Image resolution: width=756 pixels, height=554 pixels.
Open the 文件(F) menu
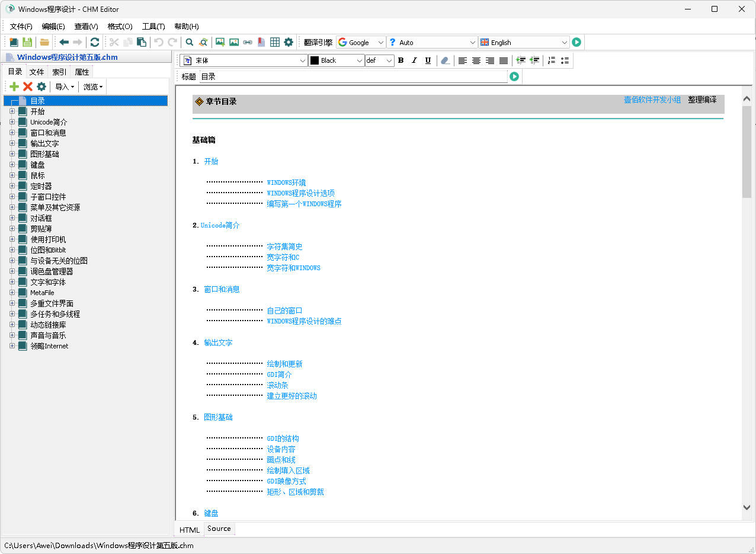[x=21, y=26]
